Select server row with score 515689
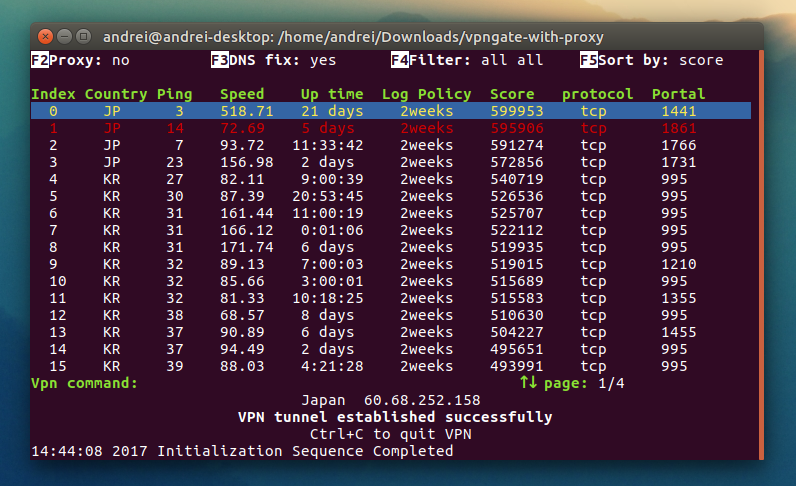 pyautogui.click(x=391, y=281)
